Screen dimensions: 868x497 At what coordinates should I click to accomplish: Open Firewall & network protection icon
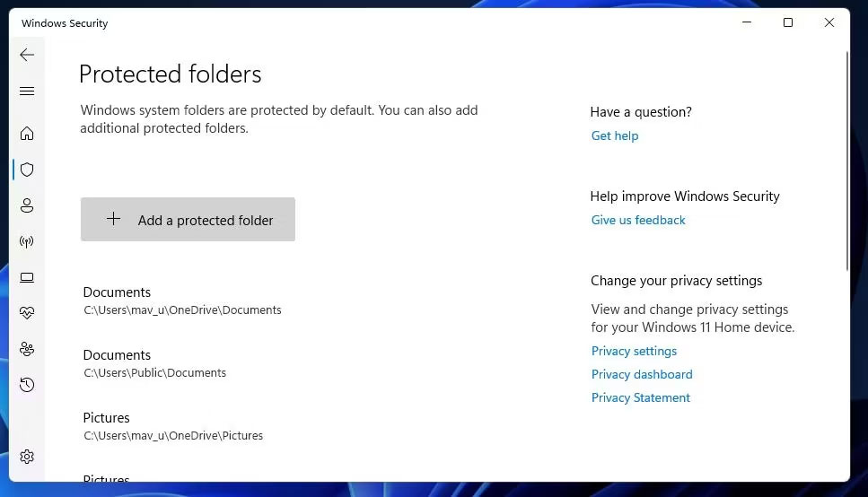pyautogui.click(x=27, y=241)
